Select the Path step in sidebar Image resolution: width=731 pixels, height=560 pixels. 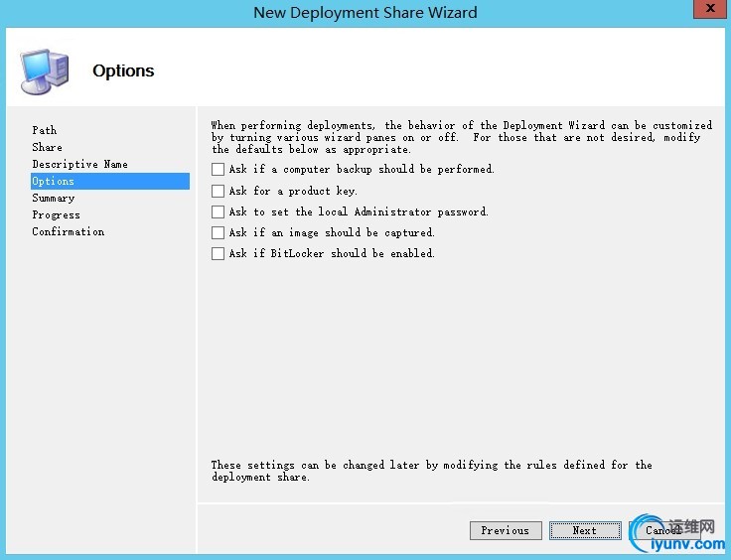(45, 130)
